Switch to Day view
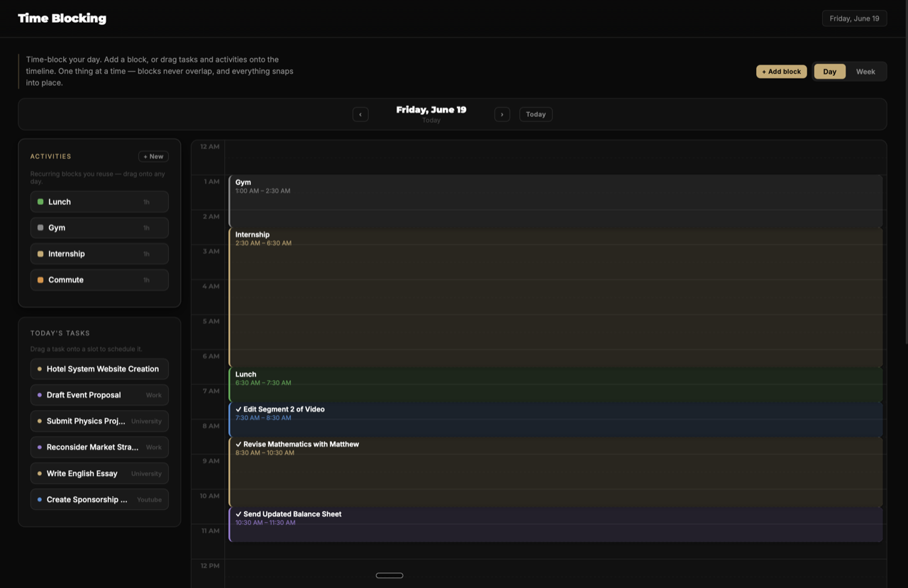 click(x=829, y=72)
